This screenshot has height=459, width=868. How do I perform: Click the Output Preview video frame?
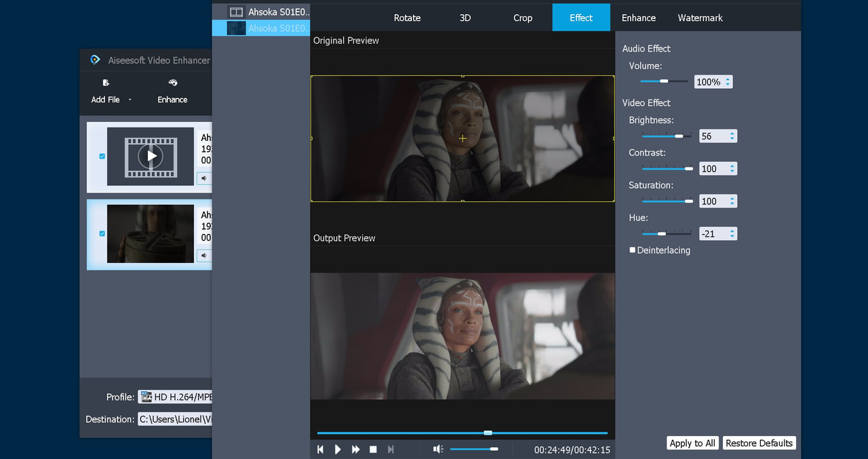[462, 336]
